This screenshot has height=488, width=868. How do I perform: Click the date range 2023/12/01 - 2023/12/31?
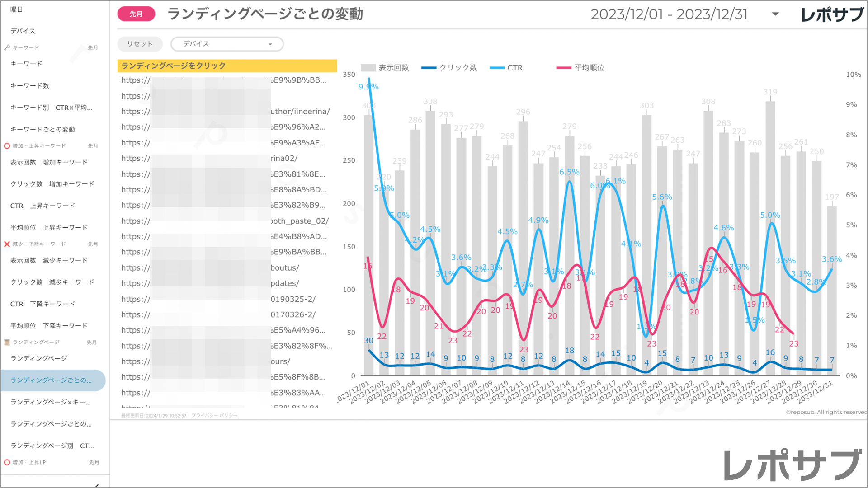coord(669,14)
